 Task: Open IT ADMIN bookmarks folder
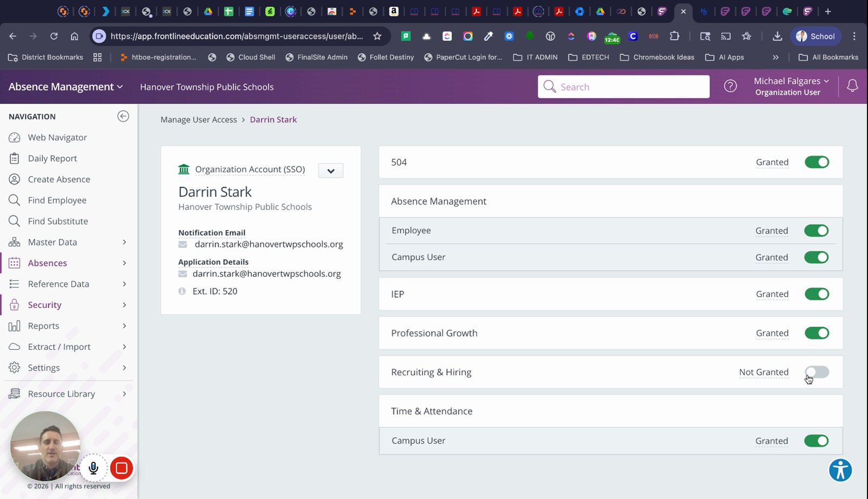(535, 57)
